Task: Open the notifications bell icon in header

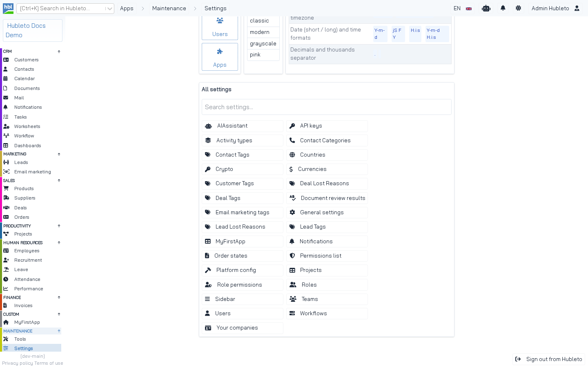Action: tap(503, 8)
